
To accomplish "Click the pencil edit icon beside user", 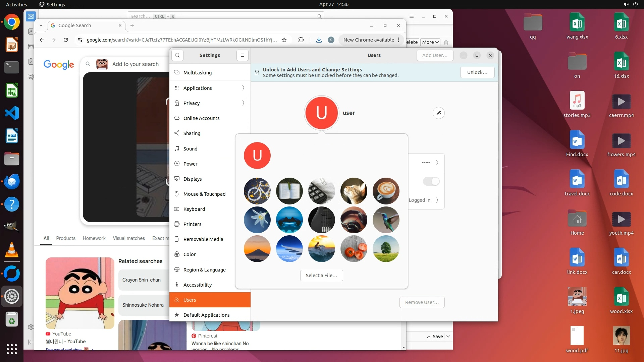I will click(x=438, y=113).
